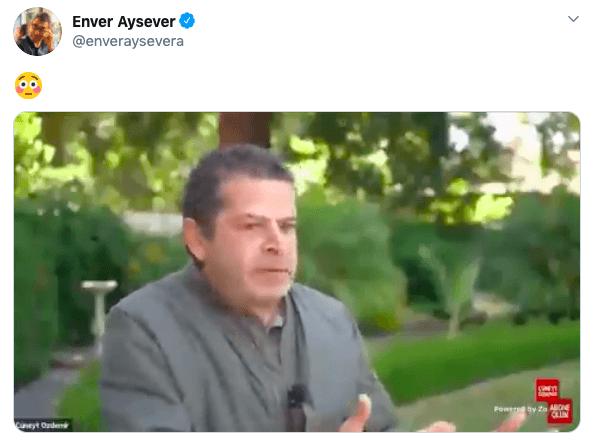Open Enver Aysever's profile avatar
The height and width of the screenshot is (448, 595).
point(37,31)
